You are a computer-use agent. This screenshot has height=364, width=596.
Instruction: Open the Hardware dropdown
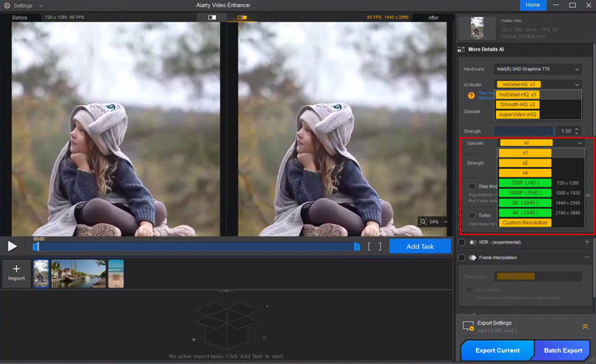538,69
